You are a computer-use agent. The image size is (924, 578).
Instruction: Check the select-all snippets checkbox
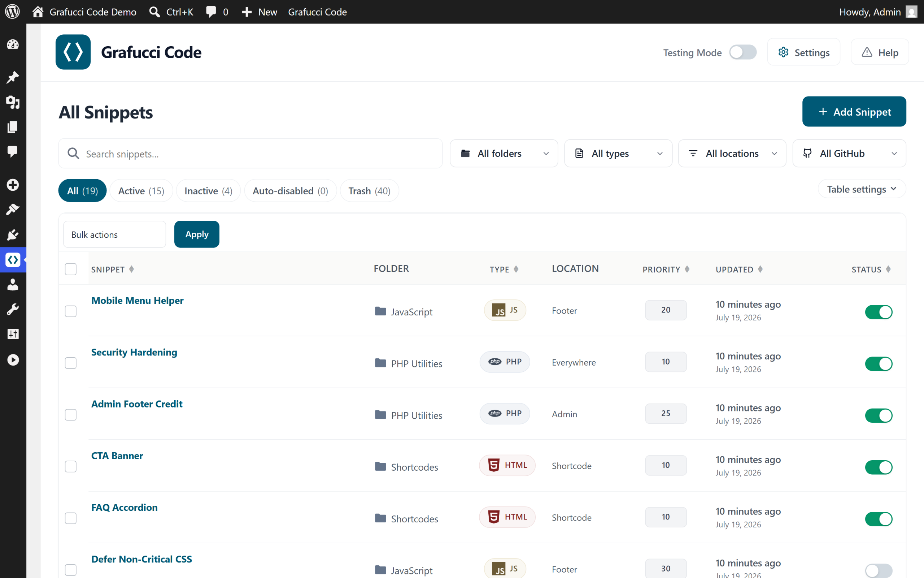71,269
